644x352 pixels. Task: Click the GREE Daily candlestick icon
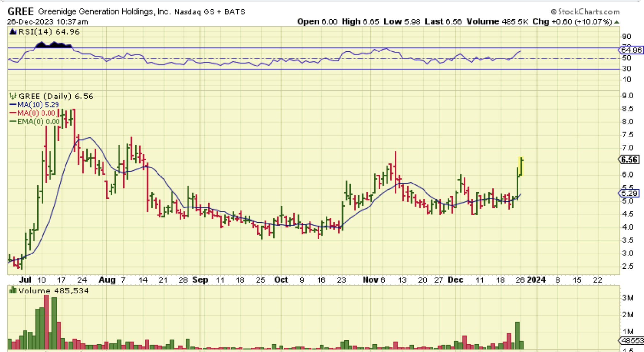(x=13, y=96)
